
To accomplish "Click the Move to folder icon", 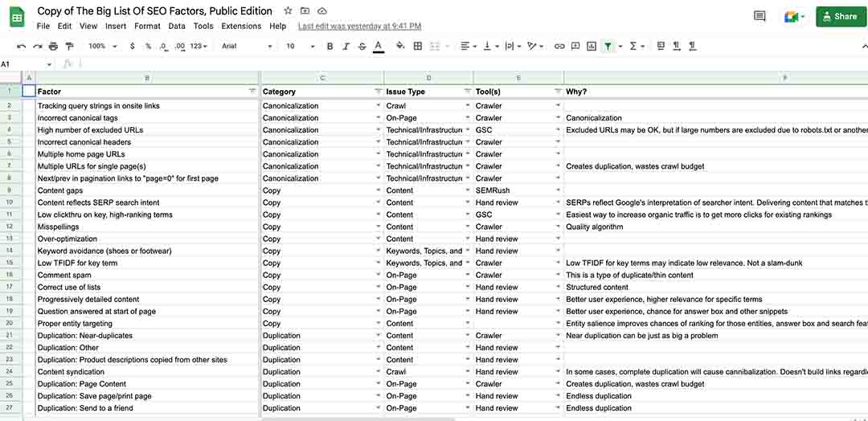I will [305, 11].
